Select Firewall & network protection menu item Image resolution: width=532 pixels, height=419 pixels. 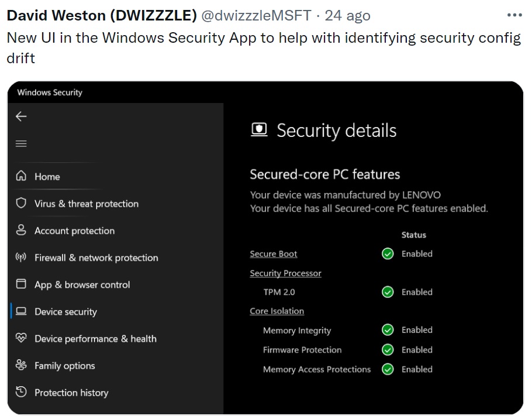coord(96,257)
